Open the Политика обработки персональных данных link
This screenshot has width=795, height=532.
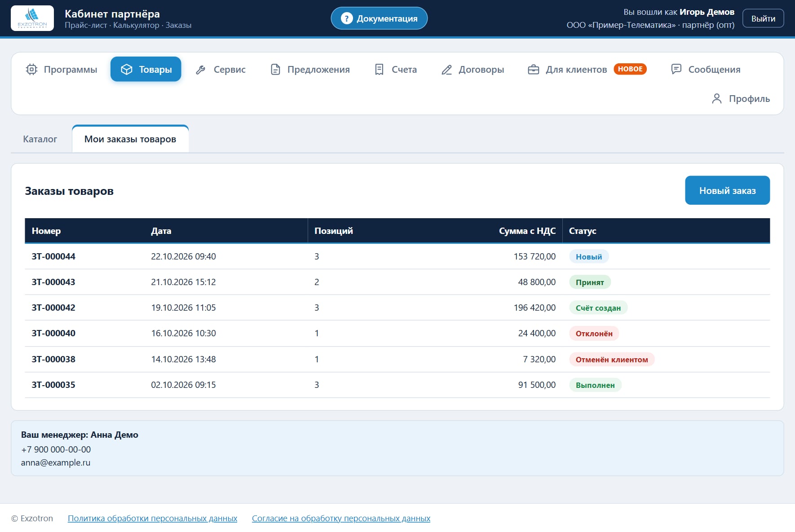tap(152, 518)
